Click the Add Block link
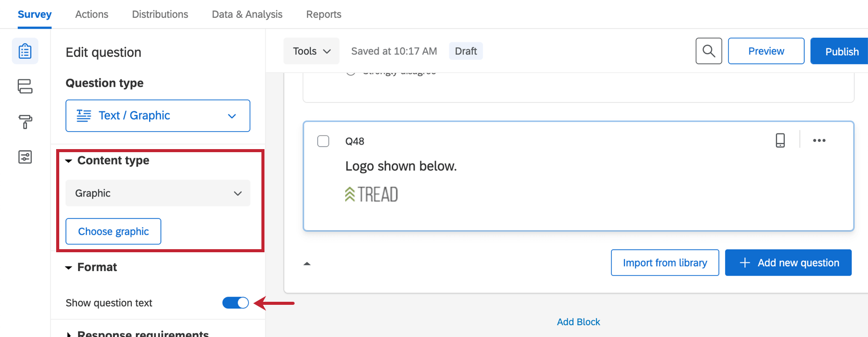The width and height of the screenshot is (868, 337). [578, 322]
